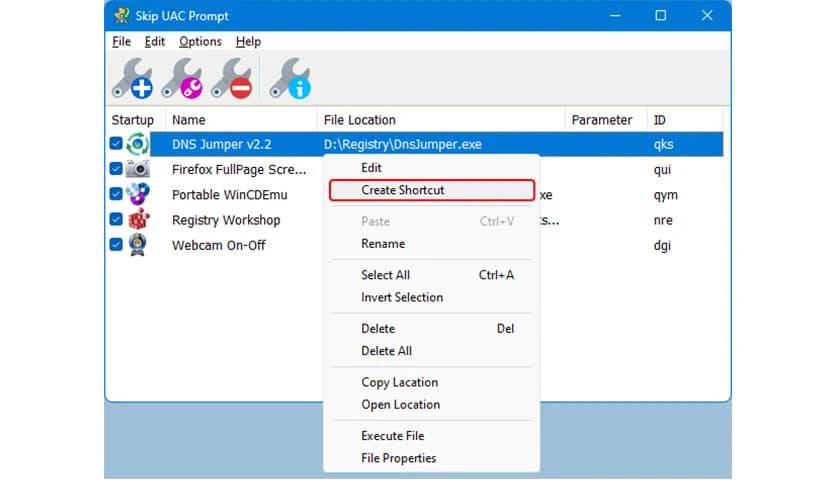
Task: Click the Portable WinCDEmu disc icon
Action: [138, 194]
